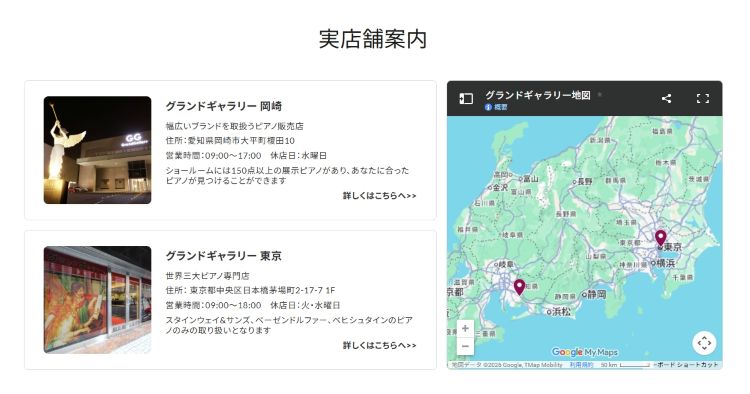Click the 概要 label under map title

coord(500,107)
